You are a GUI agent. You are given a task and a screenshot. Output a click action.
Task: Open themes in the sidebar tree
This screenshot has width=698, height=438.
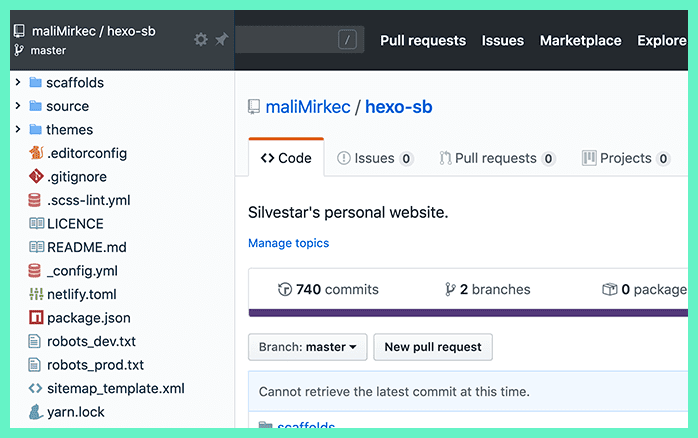(69, 130)
